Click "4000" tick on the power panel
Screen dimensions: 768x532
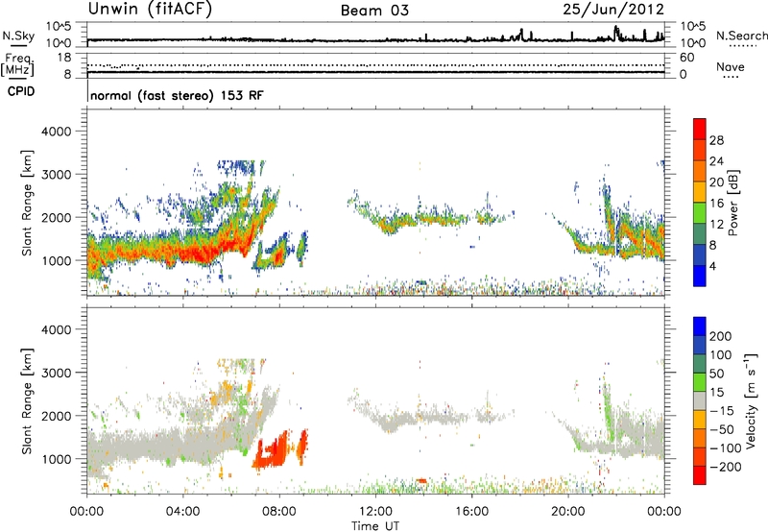(56, 132)
